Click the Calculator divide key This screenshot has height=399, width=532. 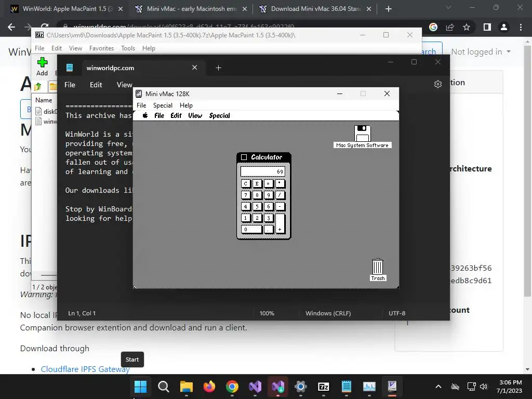(x=280, y=195)
